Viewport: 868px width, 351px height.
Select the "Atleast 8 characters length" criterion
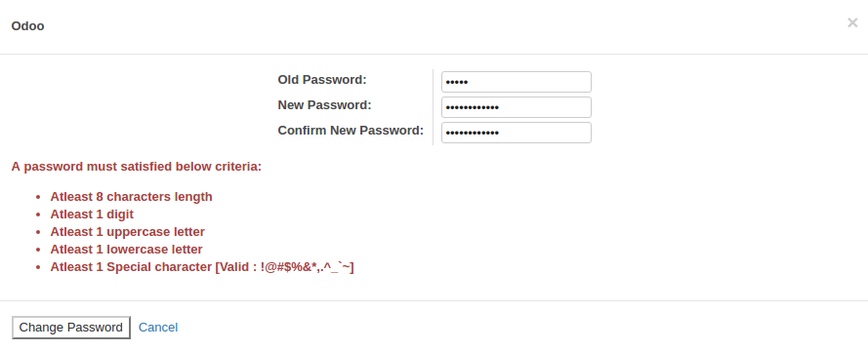point(131,197)
